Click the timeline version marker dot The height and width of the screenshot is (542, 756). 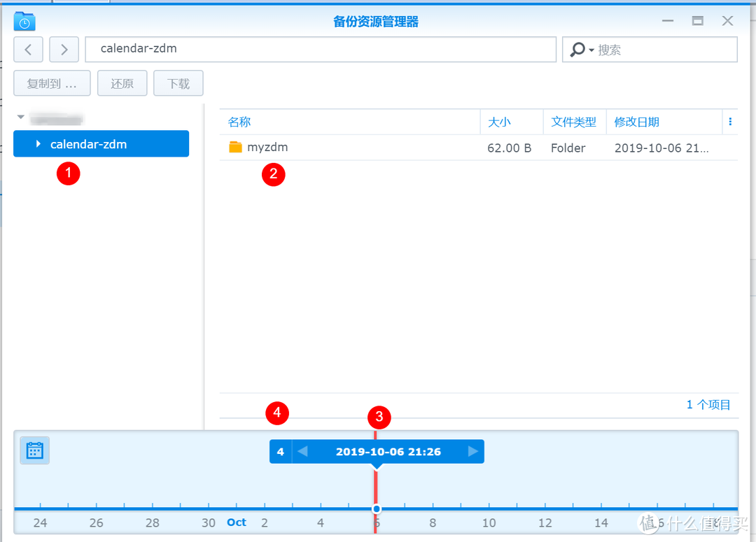(x=376, y=508)
